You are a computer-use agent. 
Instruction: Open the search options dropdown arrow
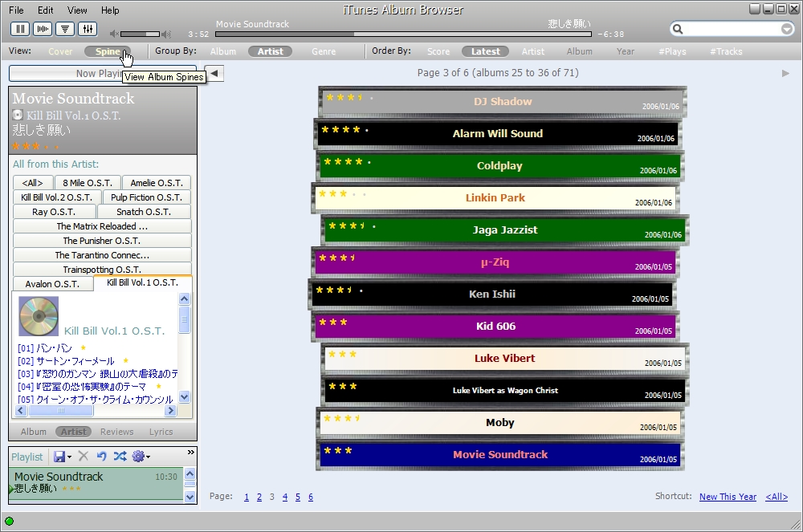tap(787, 29)
